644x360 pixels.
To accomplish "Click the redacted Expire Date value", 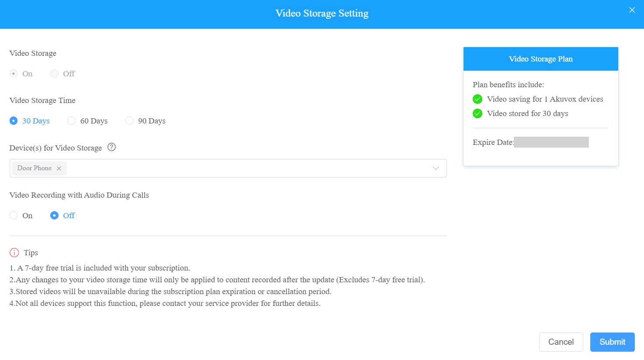I will [551, 142].
